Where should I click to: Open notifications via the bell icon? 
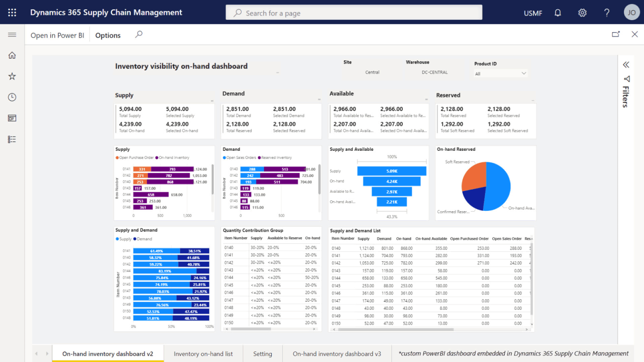558,13
